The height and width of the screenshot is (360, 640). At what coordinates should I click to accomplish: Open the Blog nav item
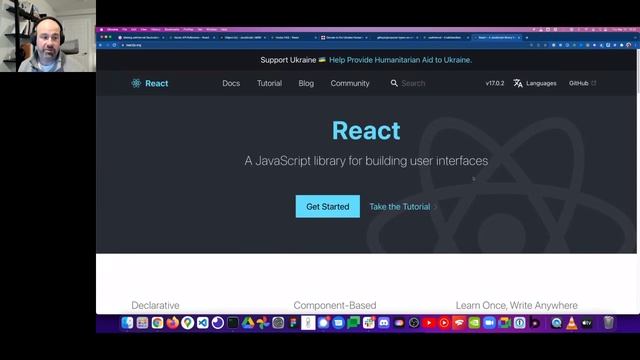[x=306, y=83]
